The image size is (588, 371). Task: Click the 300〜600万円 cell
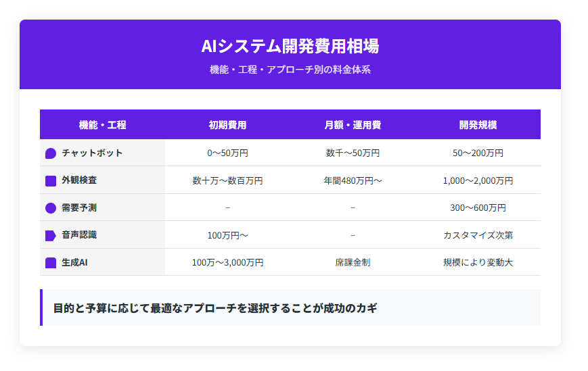pos(478,208)
